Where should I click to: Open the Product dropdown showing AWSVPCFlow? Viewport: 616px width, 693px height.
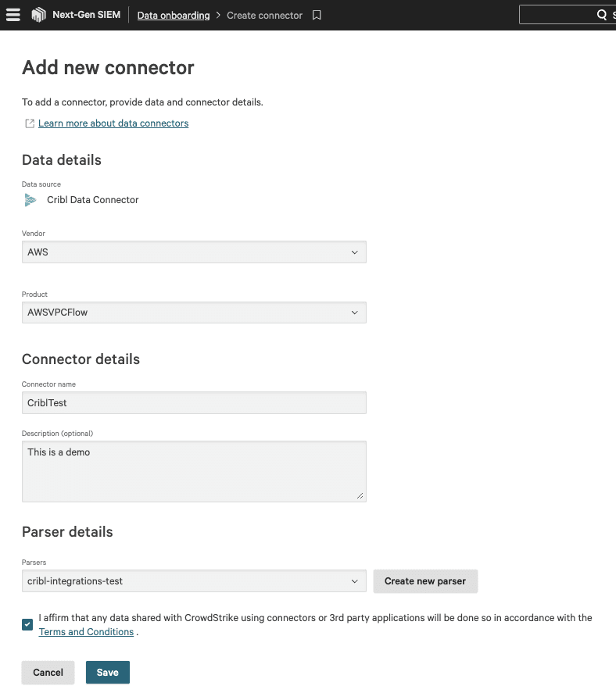coord(194,313)
